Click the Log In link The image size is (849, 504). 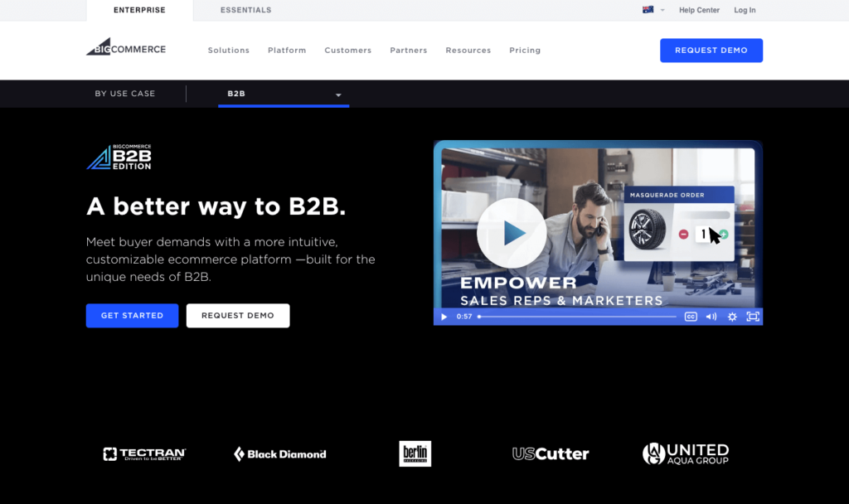[x=745, y=10]
